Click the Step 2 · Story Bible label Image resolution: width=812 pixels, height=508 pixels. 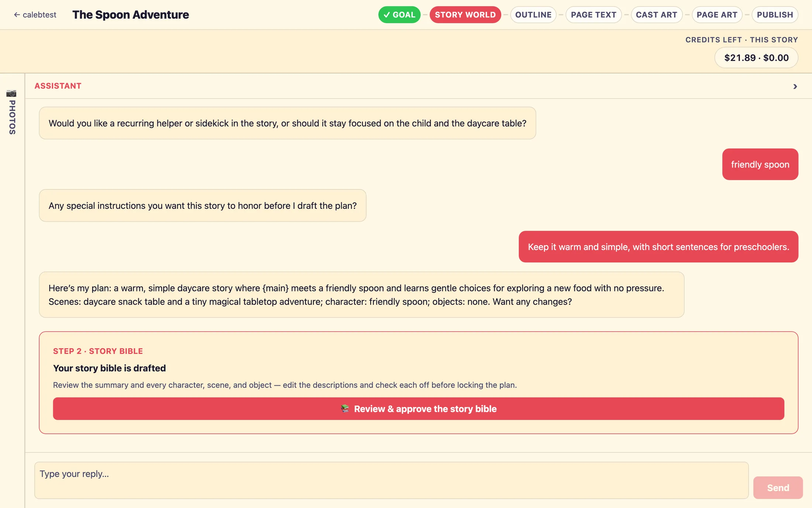click(98, 351)
